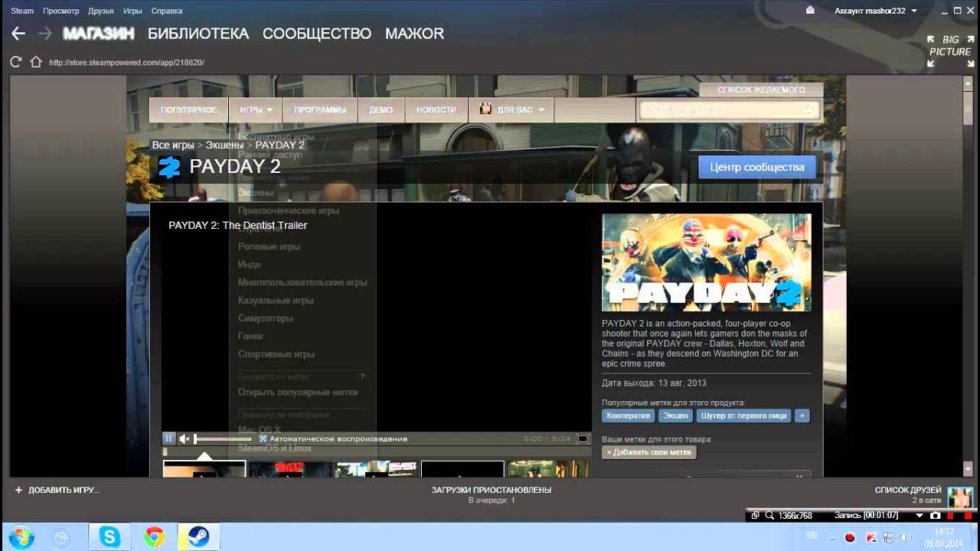Screen dimensions: 980x551
Task: Open the store home page icon
Action: pyautogui.click(x=35, y=62)
